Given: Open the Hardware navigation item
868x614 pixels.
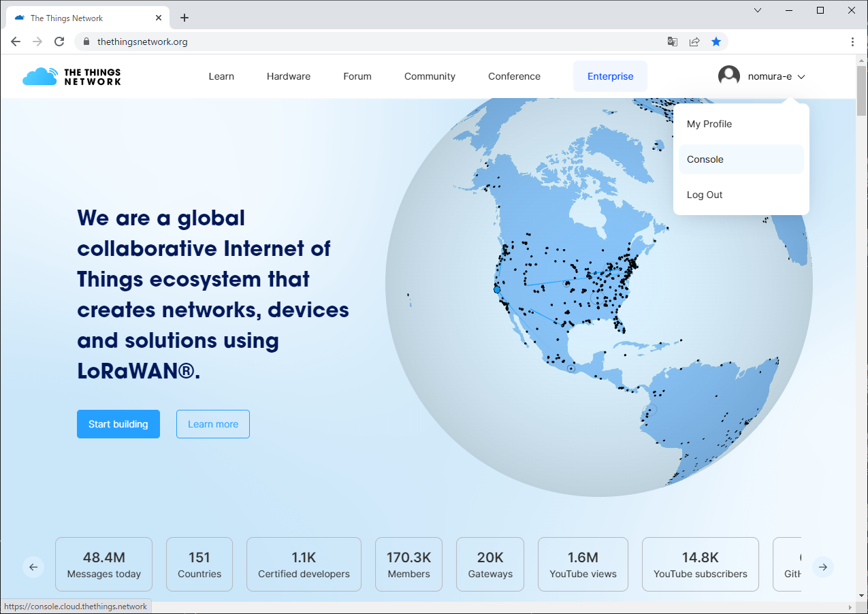Looking at the screenshot, I should click(289, 76).
